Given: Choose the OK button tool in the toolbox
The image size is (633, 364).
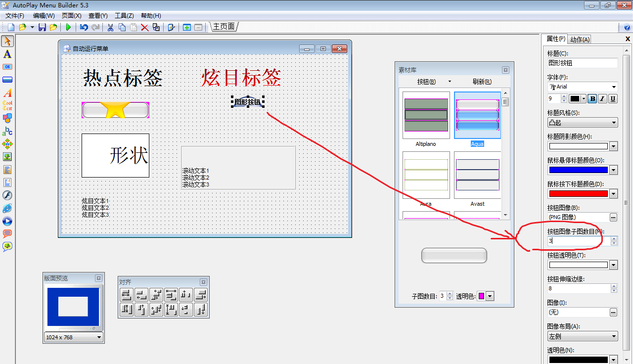Looking at the screenshot, I should [7, 67].
